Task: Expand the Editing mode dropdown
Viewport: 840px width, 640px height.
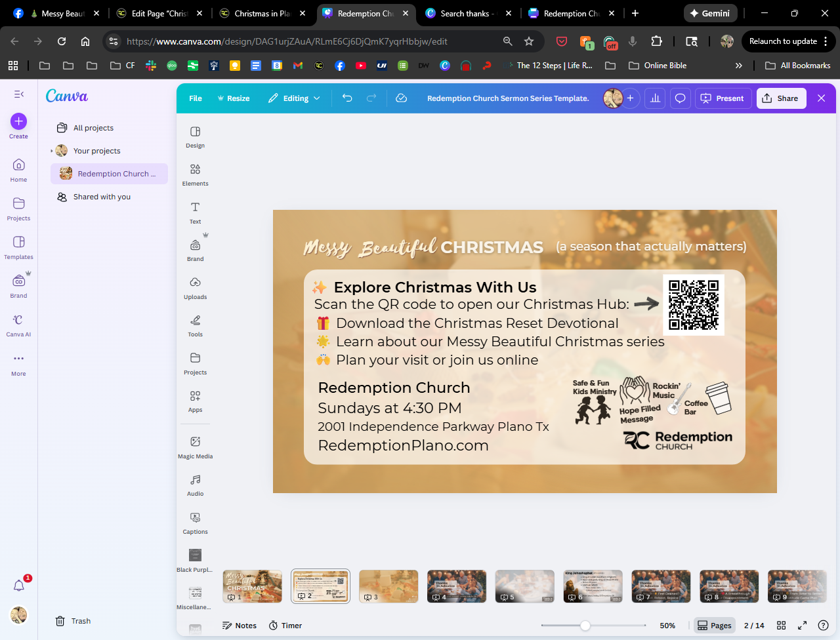Action: [x=295, y=98]
